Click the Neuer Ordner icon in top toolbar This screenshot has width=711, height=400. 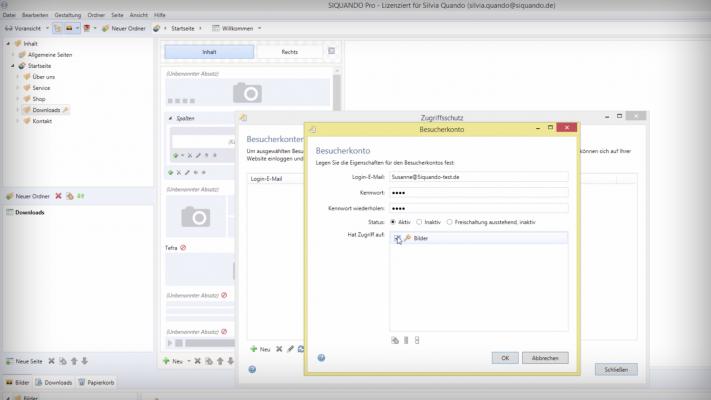[x=105, y=29]
